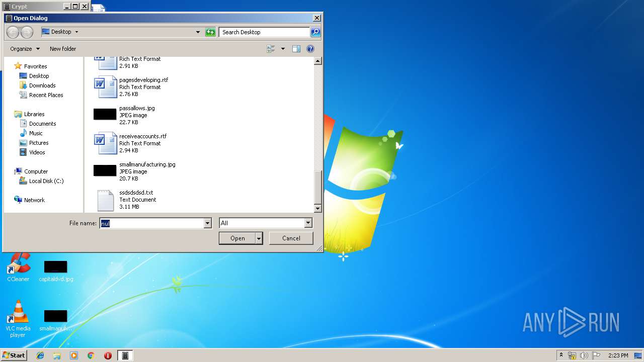This screenshot has height=362, width=644.
Task: Select smallmanuf... desktop file
Action: (x=55, y=321)
